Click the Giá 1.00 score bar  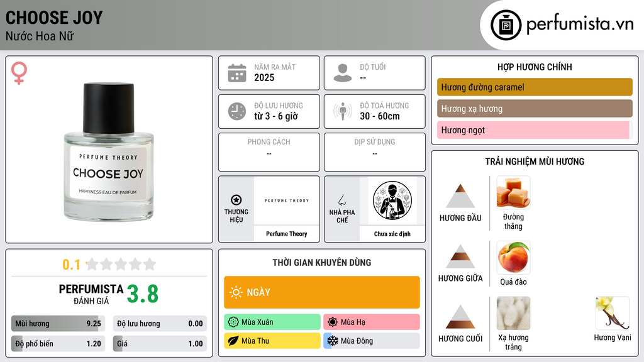[160, 344]
